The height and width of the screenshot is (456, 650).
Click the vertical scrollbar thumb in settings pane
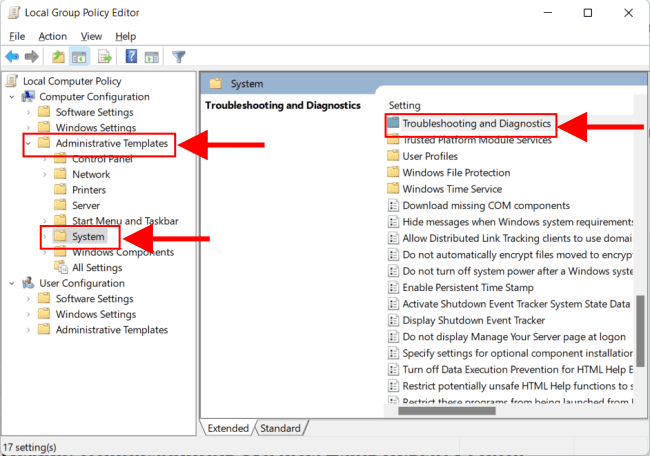click(x=640, y=331)
